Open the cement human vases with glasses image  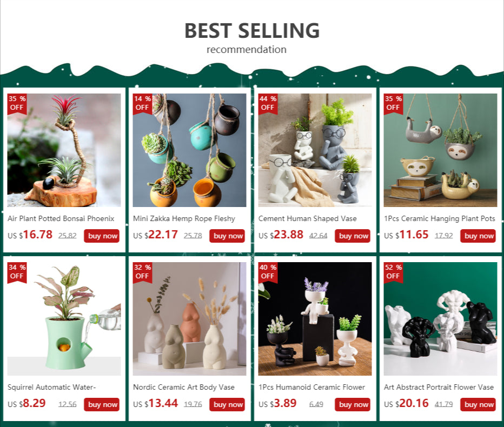pyautogui.click(x=315, y=150)
